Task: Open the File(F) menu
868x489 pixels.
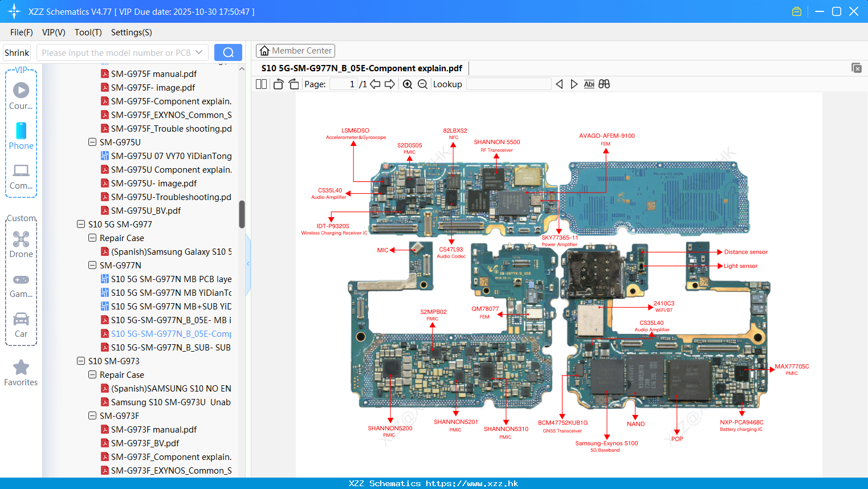Action: click(22, 32)
